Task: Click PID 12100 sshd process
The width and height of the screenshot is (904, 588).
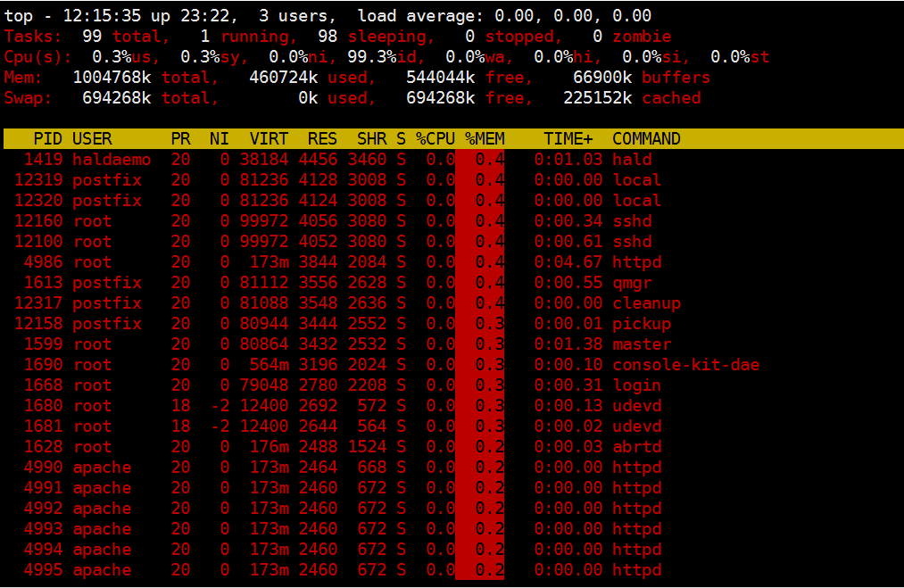Action: [x=38, y=242]
